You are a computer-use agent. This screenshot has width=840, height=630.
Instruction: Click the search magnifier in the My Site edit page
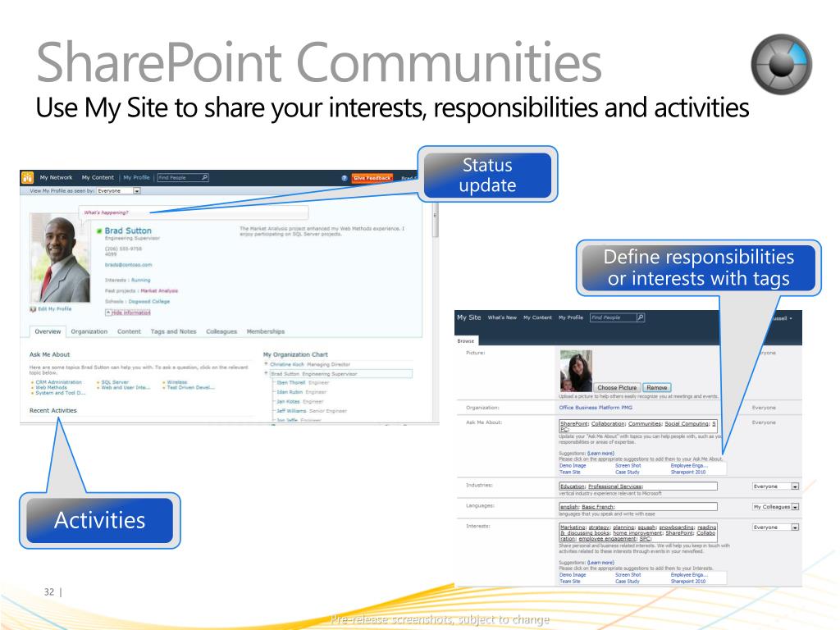pos(640,317)
